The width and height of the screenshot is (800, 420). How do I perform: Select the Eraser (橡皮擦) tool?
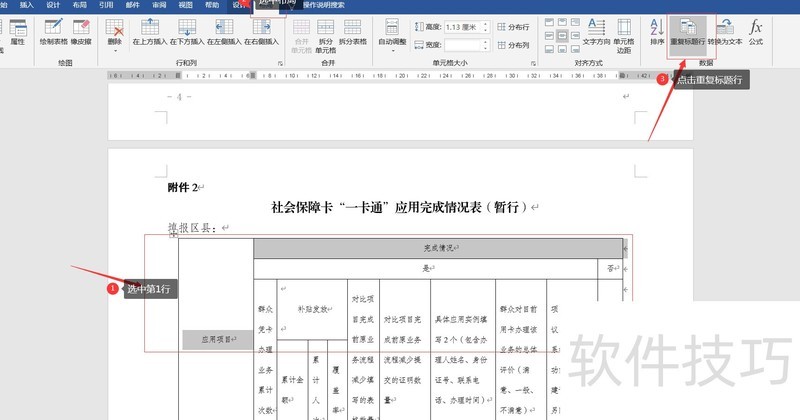(81, 32)
